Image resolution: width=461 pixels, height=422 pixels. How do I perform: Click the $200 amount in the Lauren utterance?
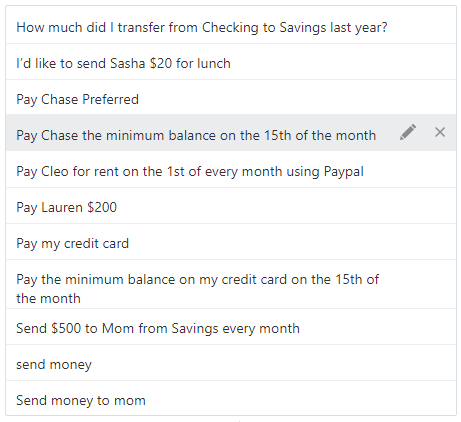click(x=102, y=207)
